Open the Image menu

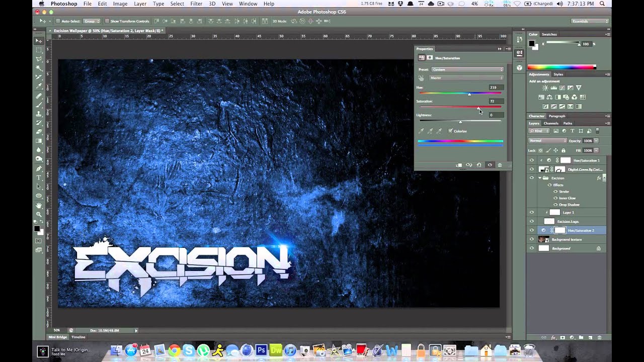[x=120, y=4]
